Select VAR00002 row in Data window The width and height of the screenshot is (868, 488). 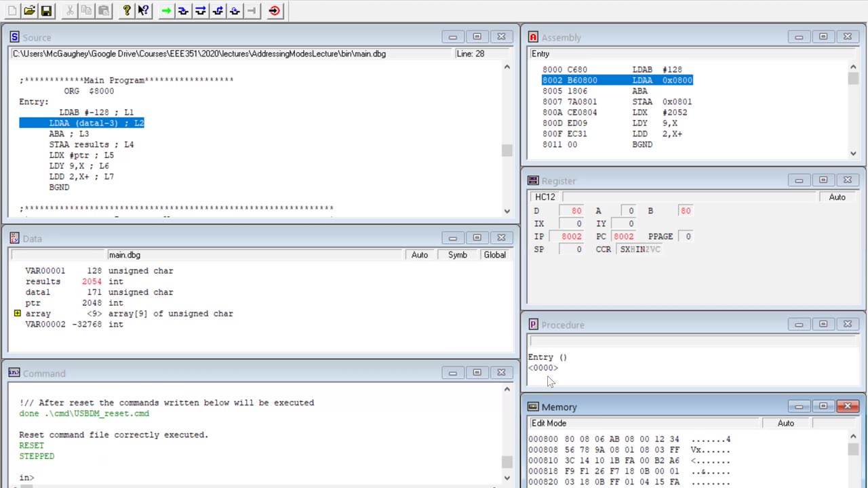(x=75, y=325)
